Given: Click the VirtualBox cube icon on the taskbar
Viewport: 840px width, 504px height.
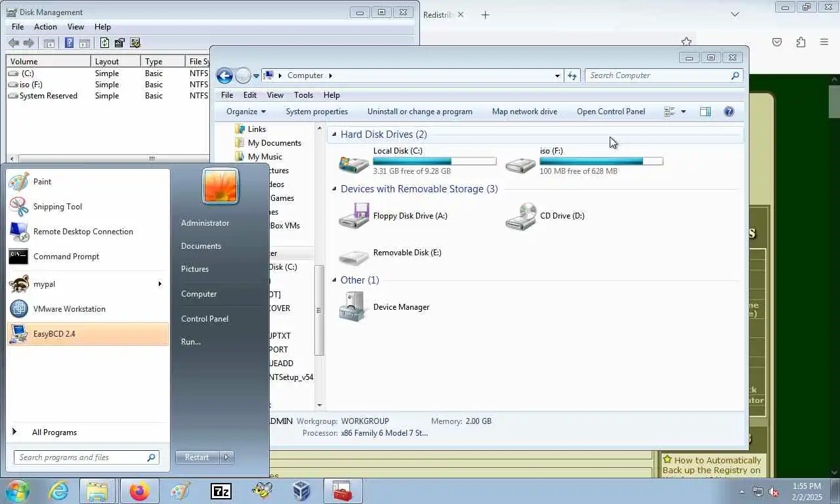Looking at the screenshot, I should [x=302, y=491].
